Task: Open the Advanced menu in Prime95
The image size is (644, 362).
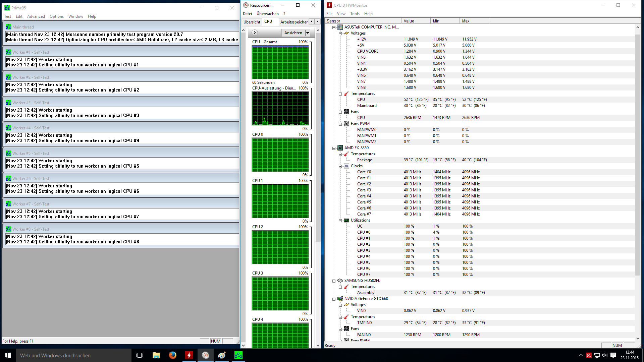Action: click(x=36, y=16)
